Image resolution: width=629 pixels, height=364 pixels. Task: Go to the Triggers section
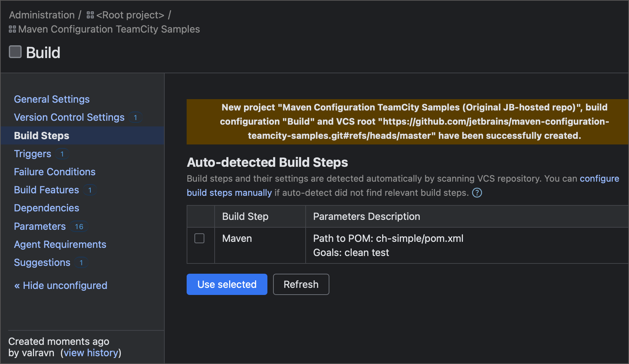click(33, 154)
